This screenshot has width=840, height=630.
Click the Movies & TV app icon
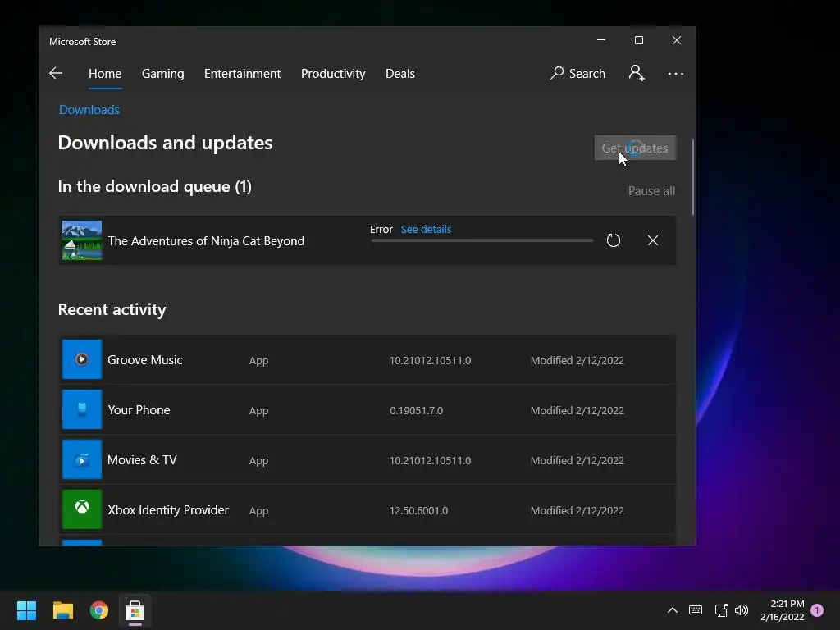(82, 459)
